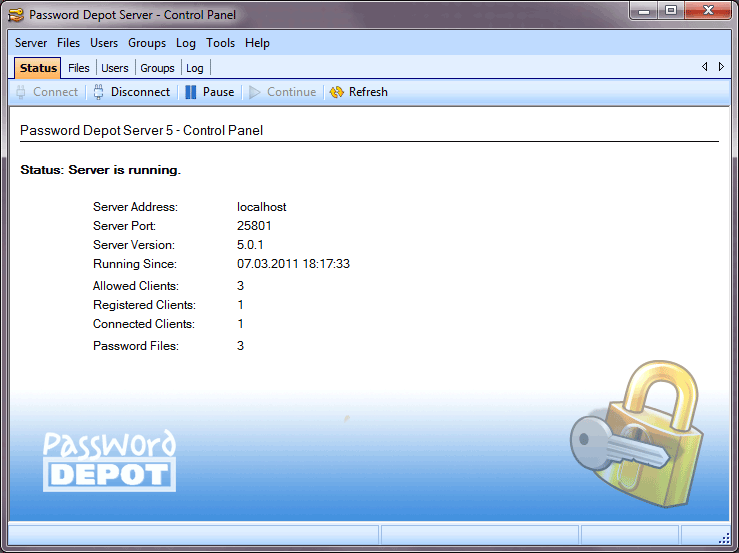Click the Password Depot title bar app icon
The width and height of the screenshot is (739, 553).
click(16, 15)
